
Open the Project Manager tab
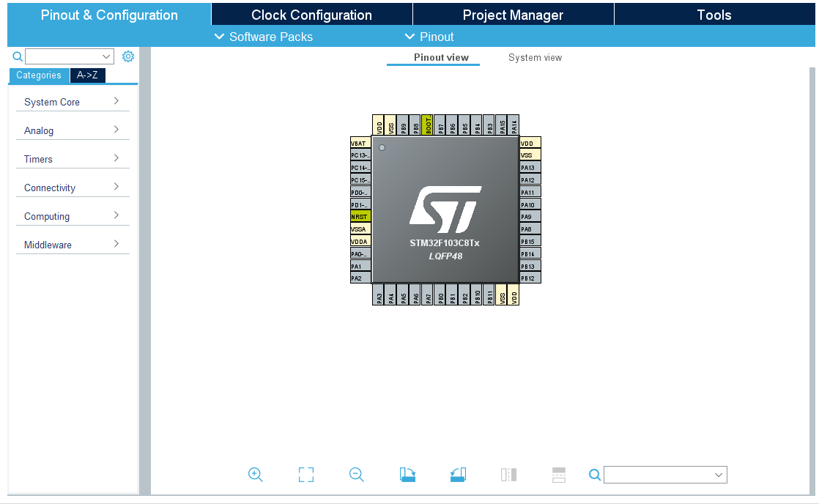(x=513, y=15)
